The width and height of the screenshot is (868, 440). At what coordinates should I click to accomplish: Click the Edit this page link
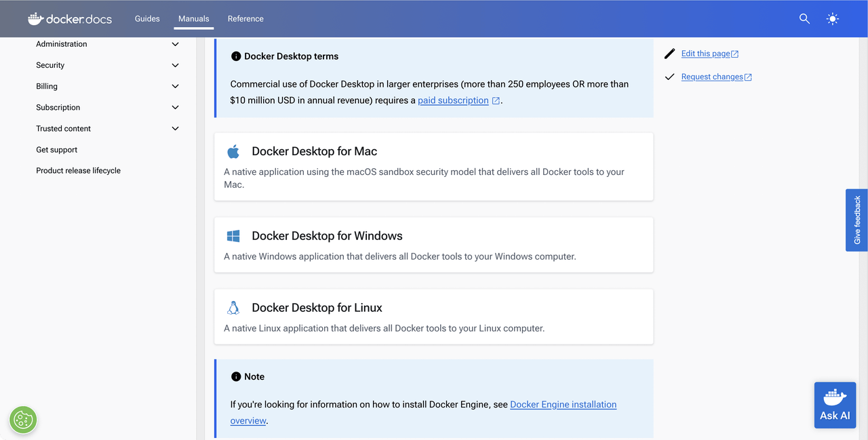(x=706, y=54)
